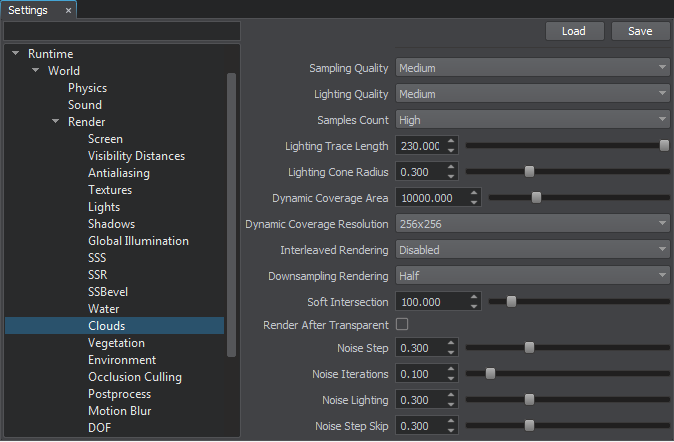Collapse the World tree node
This screenshot has width=674, height=442.
point(36,71)
